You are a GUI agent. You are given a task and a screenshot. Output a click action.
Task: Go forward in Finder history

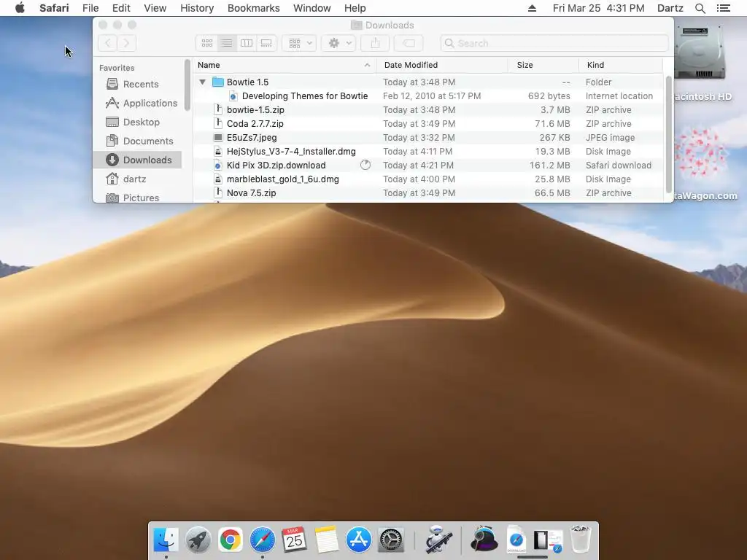[127, 43]
